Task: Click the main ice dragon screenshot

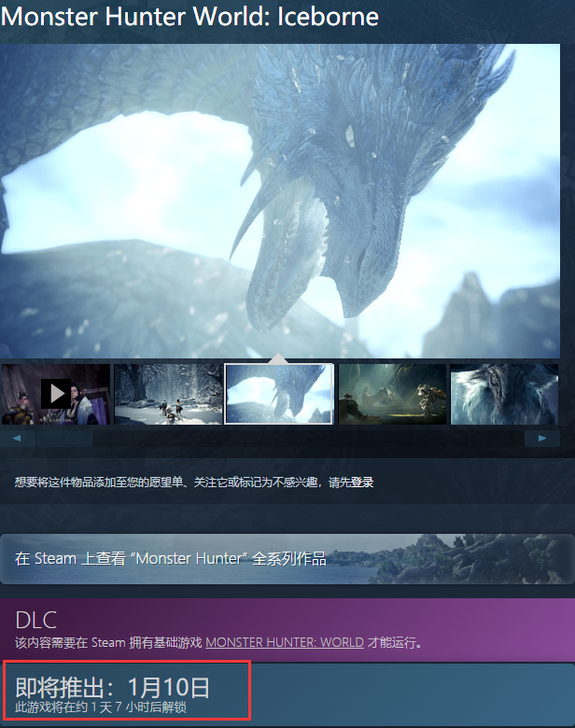Action: point(280,201)
